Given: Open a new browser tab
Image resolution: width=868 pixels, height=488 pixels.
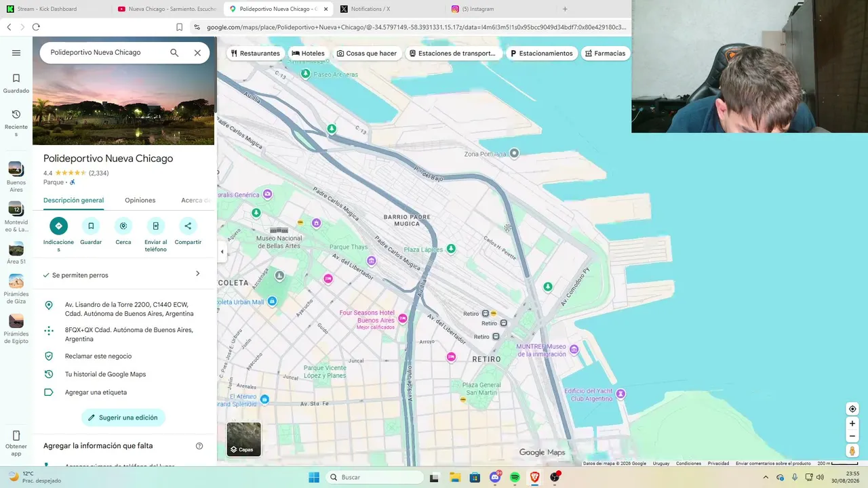Looking at the screenshot, I should tap(565, 9).
